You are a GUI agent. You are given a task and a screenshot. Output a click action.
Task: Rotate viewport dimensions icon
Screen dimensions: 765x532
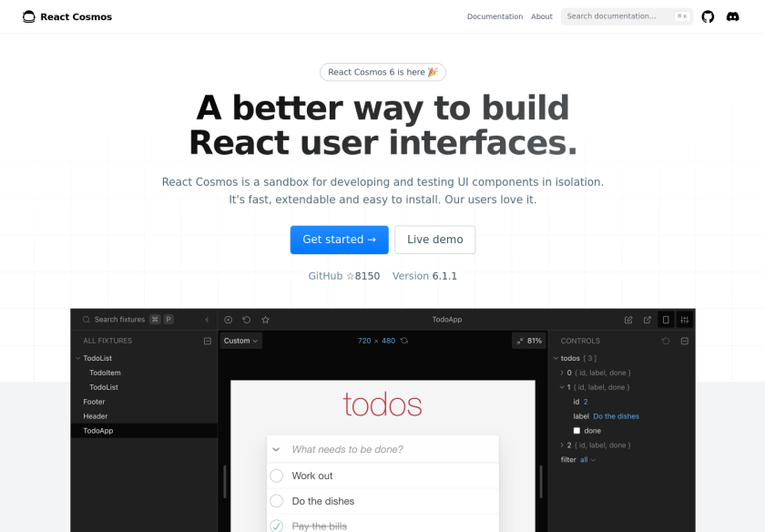pyautogui.click(x=404, y=341)
